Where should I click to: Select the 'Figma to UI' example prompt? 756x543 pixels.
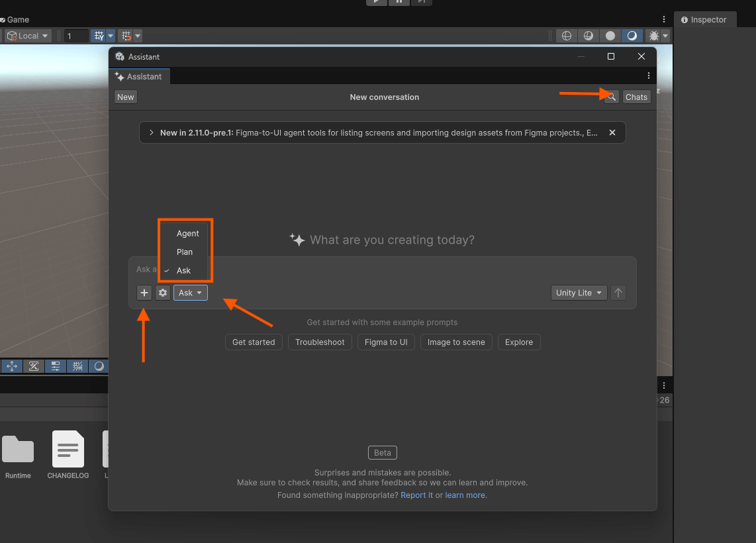[386, 342]
